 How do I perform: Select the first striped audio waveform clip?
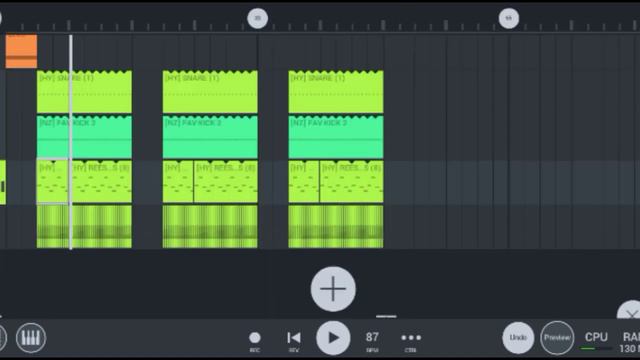[84, 227]
